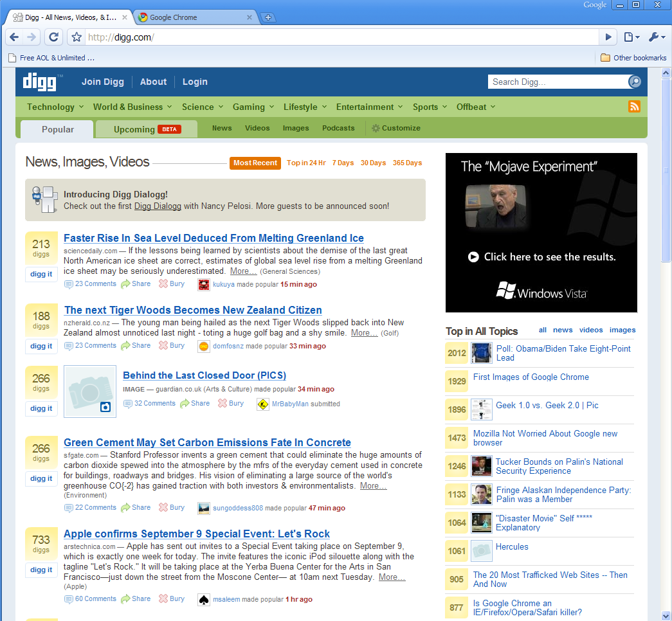Viewport: 672px width, 621px height.
Task: Select the 7 Days filter
Action: (x=343, y=163)
